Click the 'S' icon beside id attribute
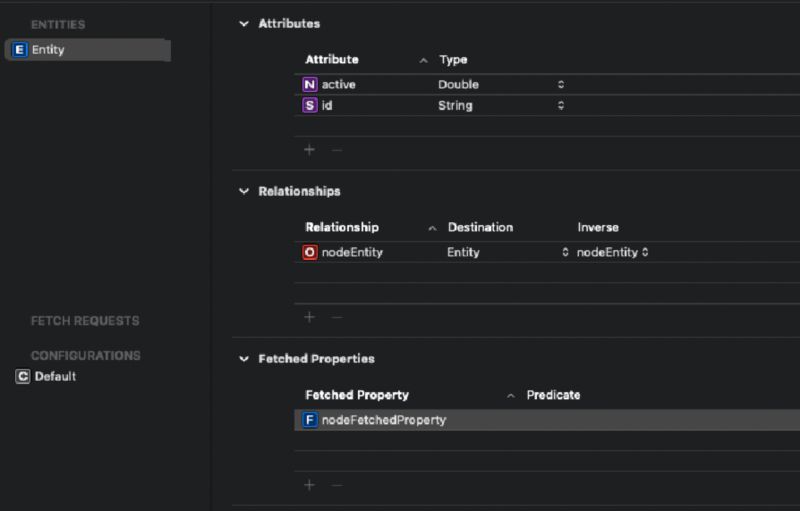 (x=310, y=105)
